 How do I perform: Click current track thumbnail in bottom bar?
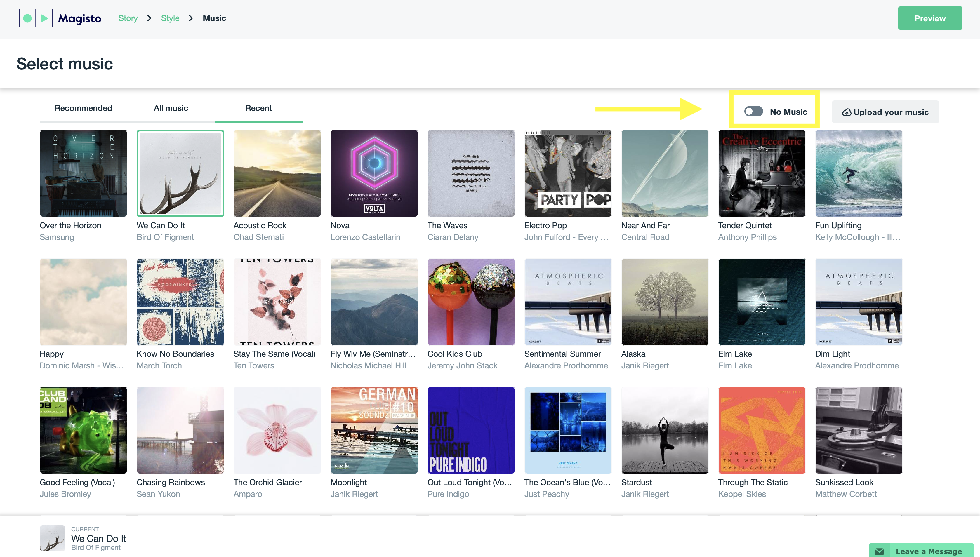click(53, 538)
